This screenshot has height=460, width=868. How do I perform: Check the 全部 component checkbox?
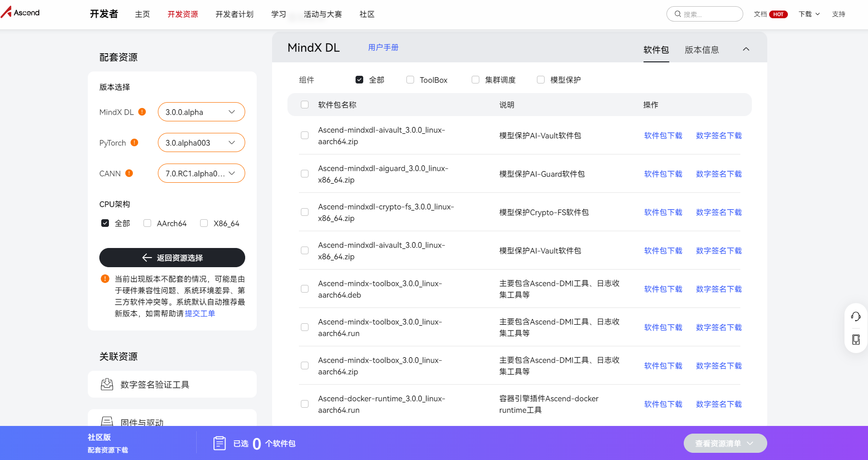(359, 80)
